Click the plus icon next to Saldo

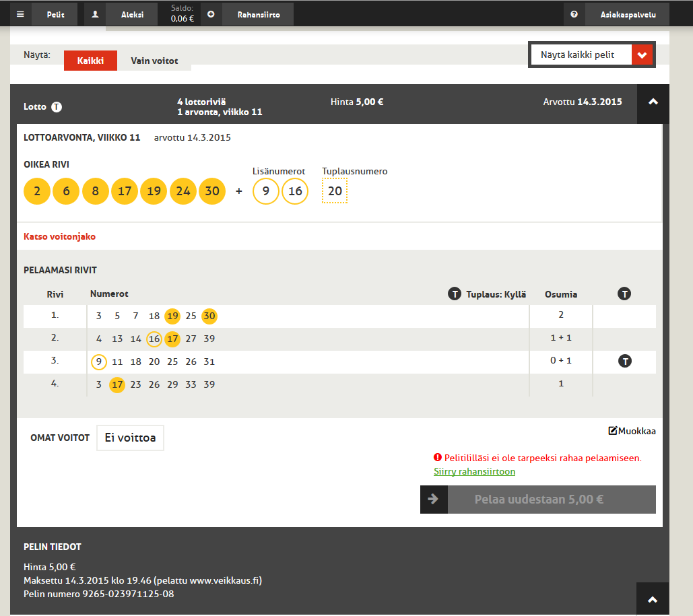click(x=211, y=14)
